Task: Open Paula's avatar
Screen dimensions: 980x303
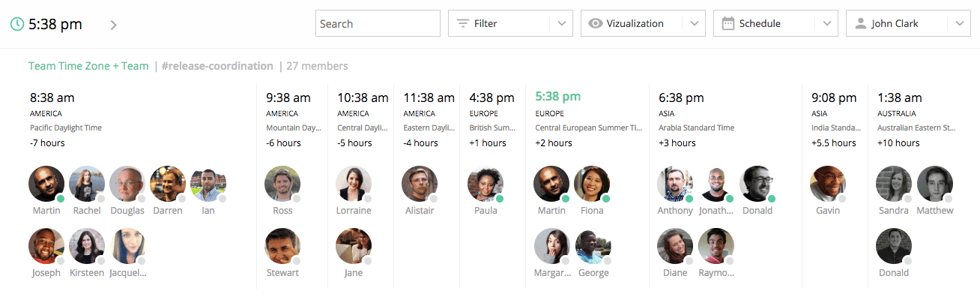Action: coord(486,184)
